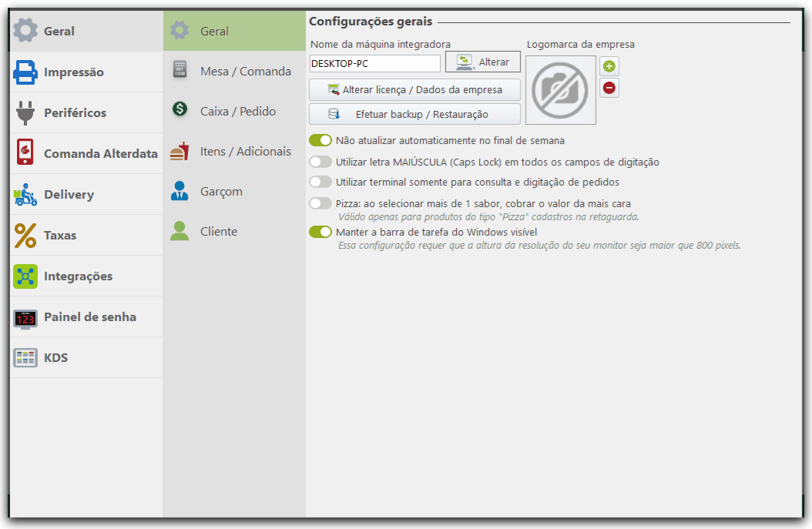The image size is (812, 529).
Task: Click the gear icon beside Geral category
Action: tap(25, 31)
